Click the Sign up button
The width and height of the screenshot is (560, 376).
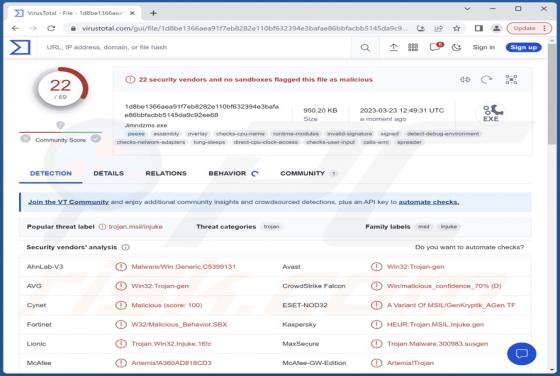pyautogui.click(x=524, y=47)
